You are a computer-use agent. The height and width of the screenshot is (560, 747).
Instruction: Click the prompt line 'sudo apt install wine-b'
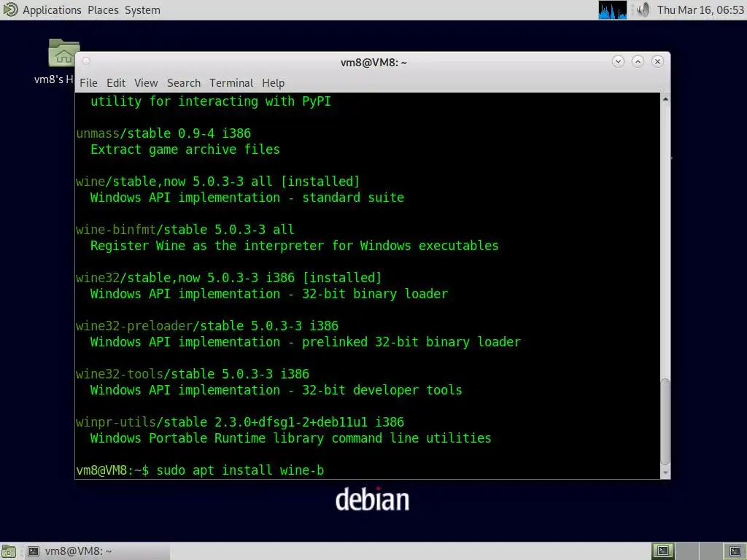pos(200,470)
